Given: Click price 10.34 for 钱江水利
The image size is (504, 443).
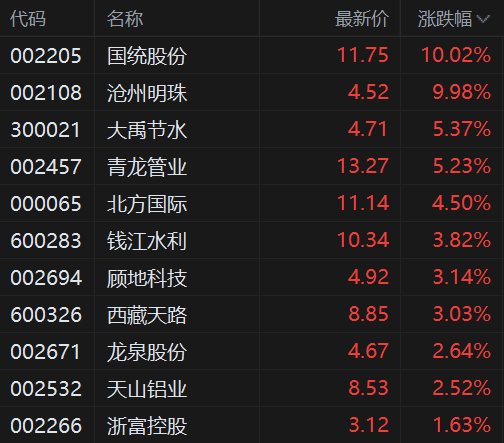Looking at the screenshot, I should click(363, 240).
